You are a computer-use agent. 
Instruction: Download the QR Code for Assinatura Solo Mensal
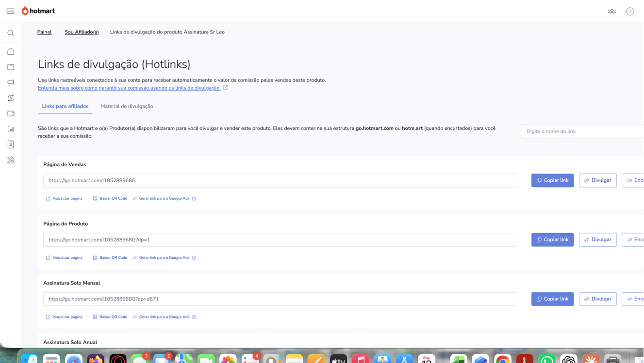pos(110,317)
